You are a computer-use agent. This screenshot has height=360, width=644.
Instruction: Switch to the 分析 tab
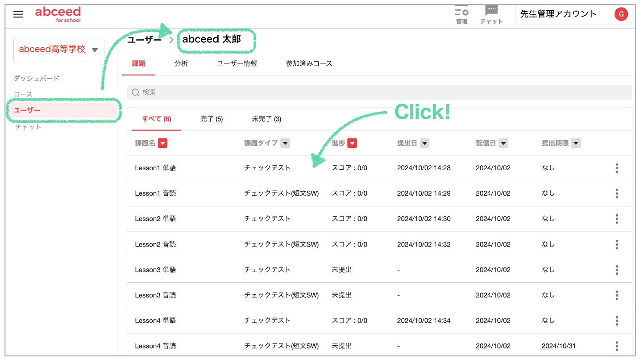pos(181,63)
